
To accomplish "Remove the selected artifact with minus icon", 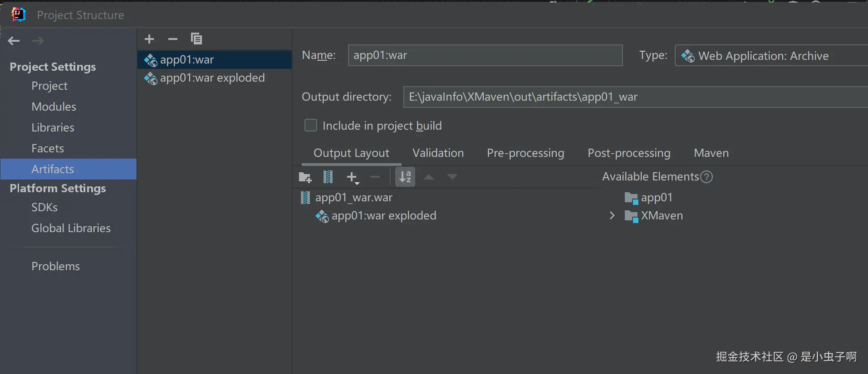I will (x=173, y=39).
